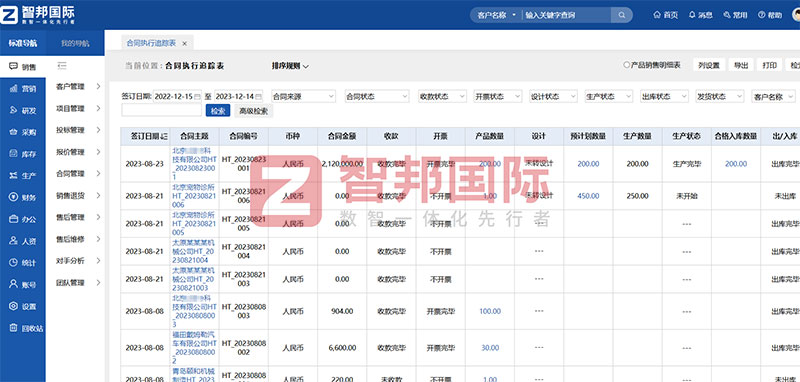Image resolution: width=800 pixels, height=382 pixels.
Task: Open the 统计 module in sidebar
Action: point(22,263)
